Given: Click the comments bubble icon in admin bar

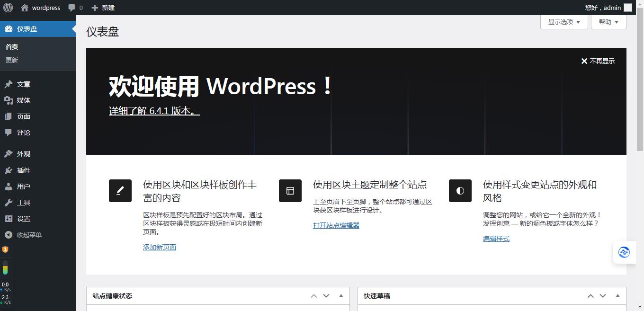Looking at the screenshot, I should coord(72,8).
